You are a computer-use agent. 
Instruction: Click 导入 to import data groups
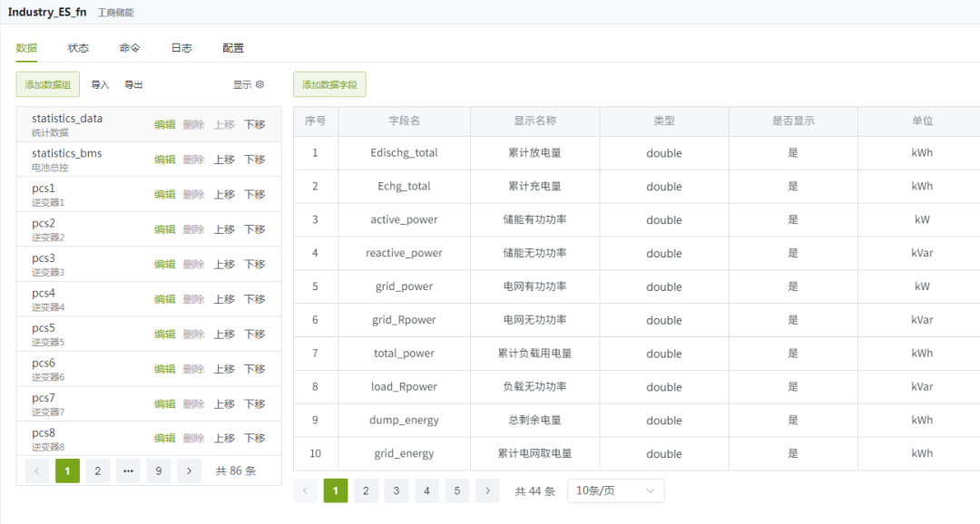pos(100,85)
